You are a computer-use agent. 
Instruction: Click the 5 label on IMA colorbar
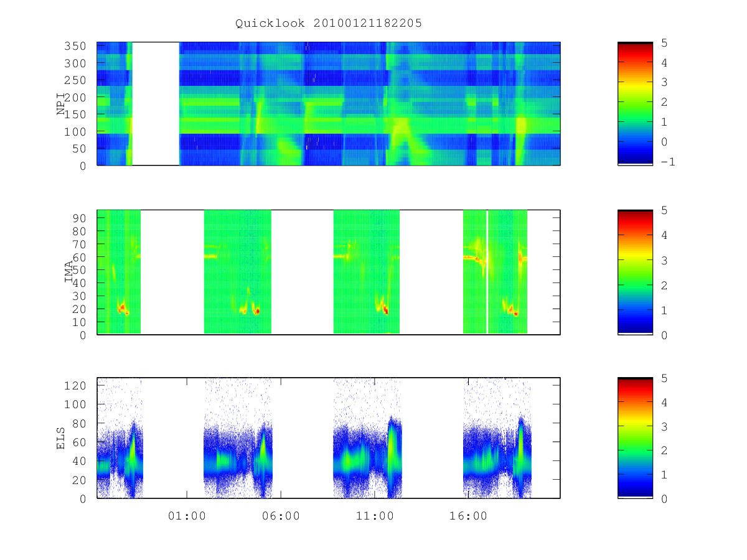pyautogui.click(x=664, y=210)
